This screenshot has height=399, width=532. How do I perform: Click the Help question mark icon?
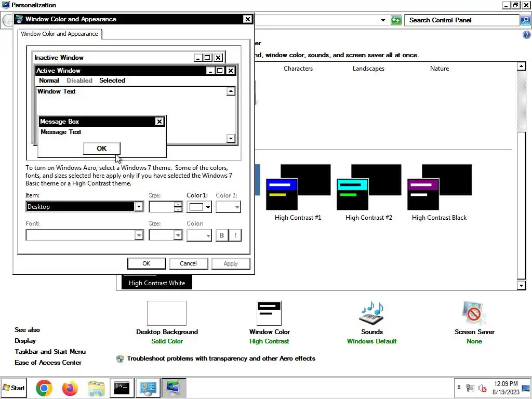pos(527,35)
